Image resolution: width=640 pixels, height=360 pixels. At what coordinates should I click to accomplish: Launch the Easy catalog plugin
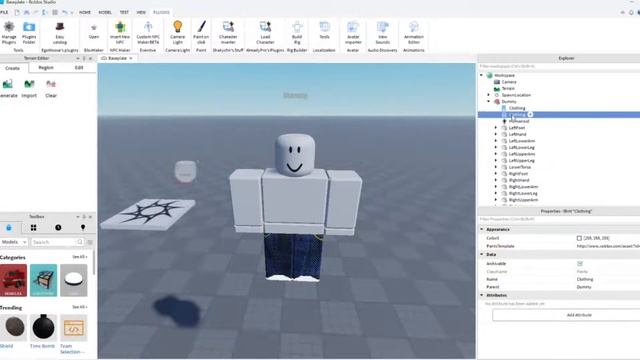point(60,33)
